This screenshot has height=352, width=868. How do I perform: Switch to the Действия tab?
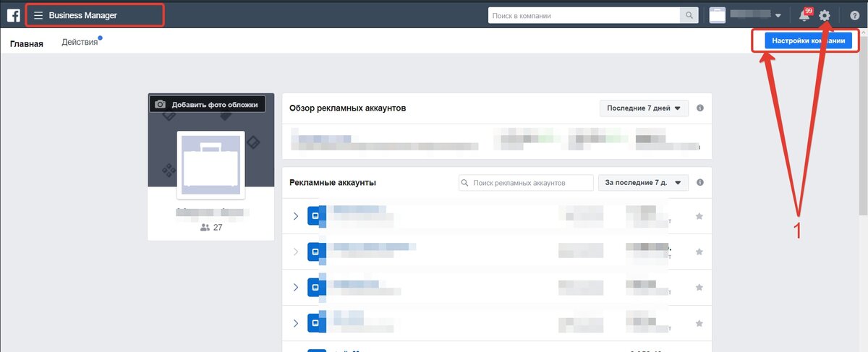click(x=80, y=43)
